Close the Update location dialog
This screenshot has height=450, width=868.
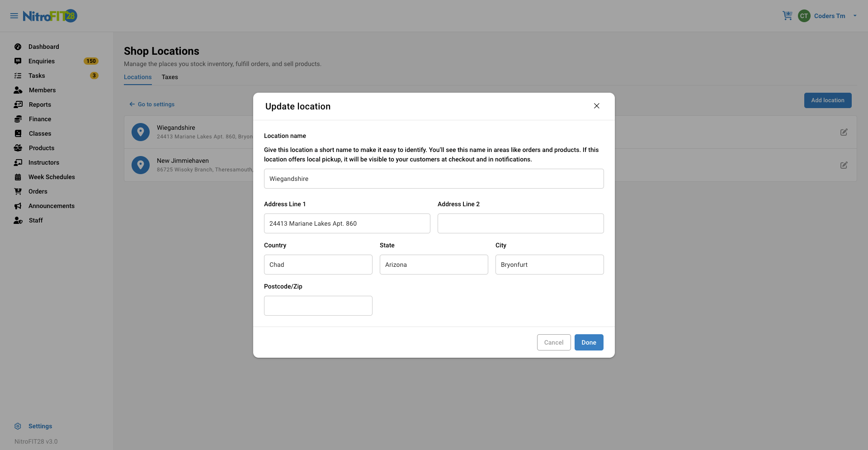596,106
